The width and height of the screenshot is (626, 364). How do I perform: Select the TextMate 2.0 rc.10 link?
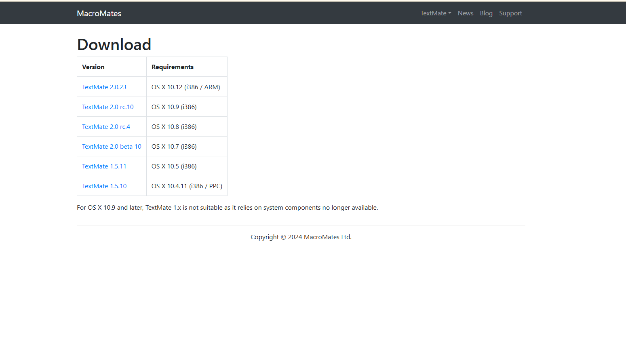[107, 107]
